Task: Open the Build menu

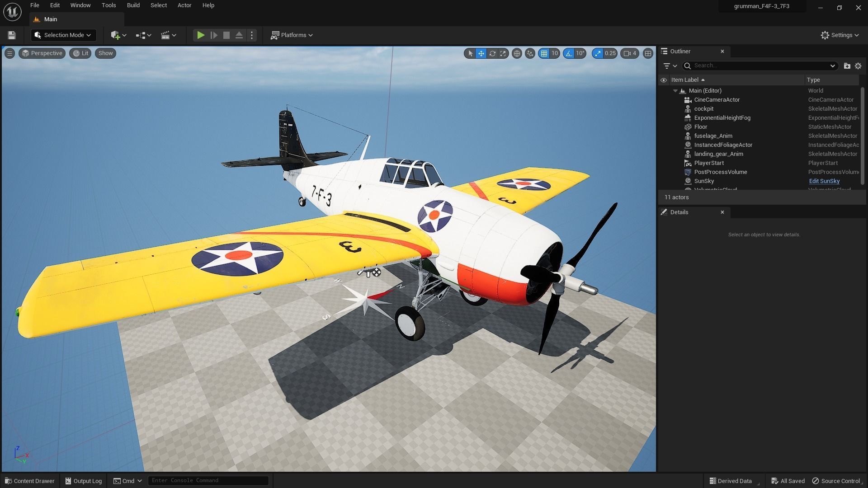Action: [x=133, y=5]
